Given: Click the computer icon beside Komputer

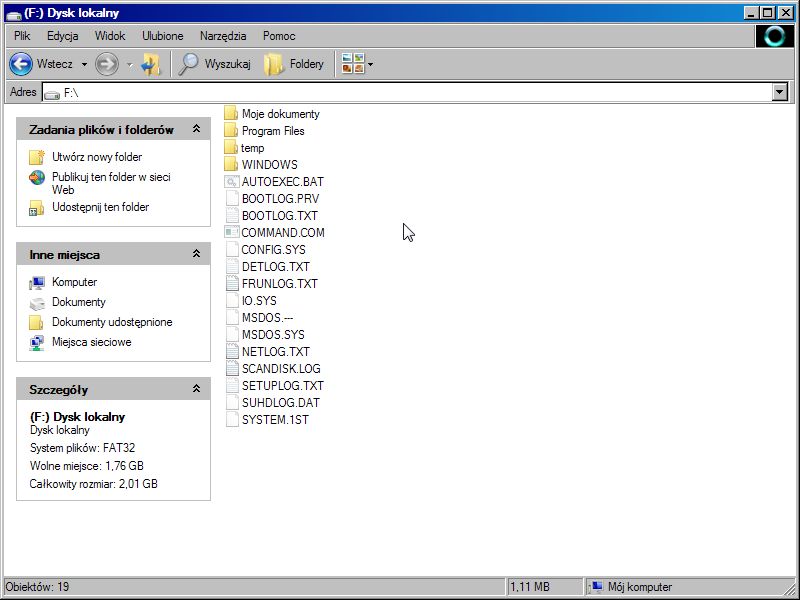Looking at the screenshot, I should point(37,282).
